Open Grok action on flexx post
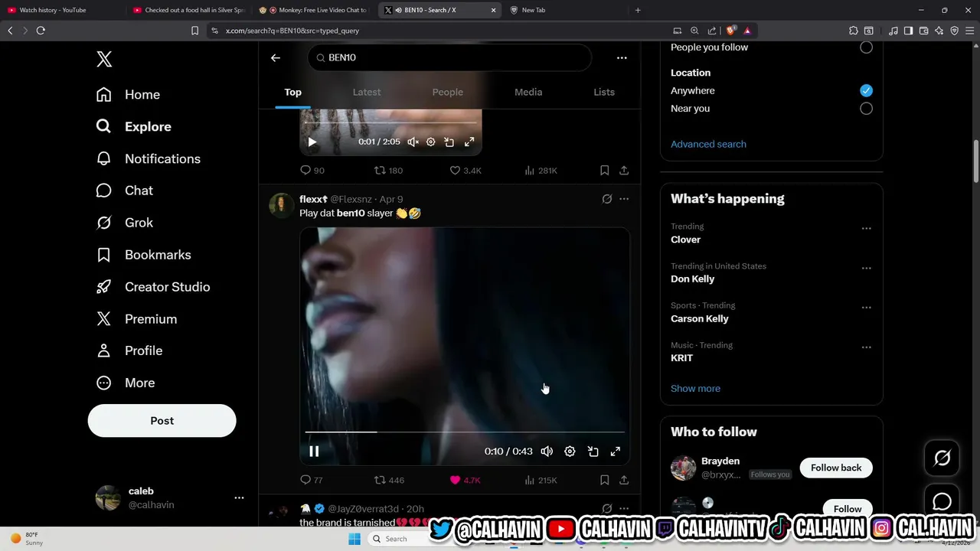The image size is (980, 551). 607,199
